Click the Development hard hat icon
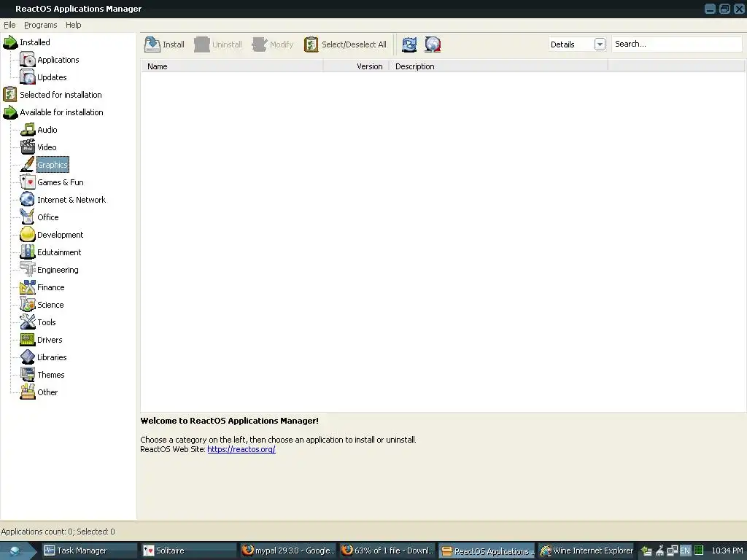 point(28,235)
